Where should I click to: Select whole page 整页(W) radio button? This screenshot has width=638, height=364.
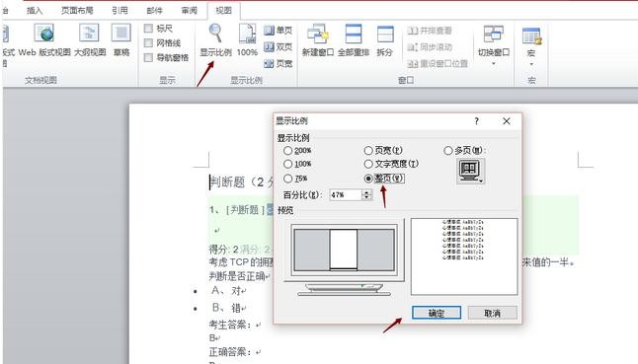click(x=368, y=179)
